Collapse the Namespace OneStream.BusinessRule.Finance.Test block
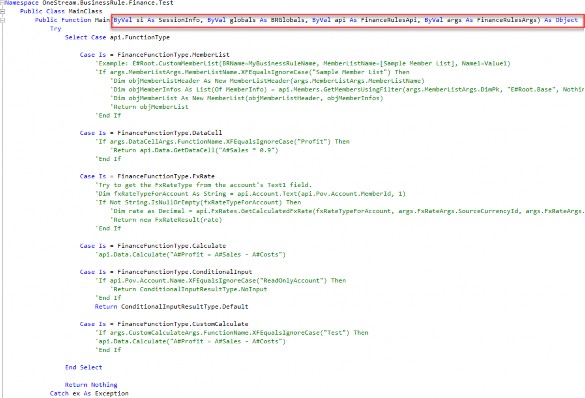Image resolution: width=585 pixels, height=398 pixels. 2,3
